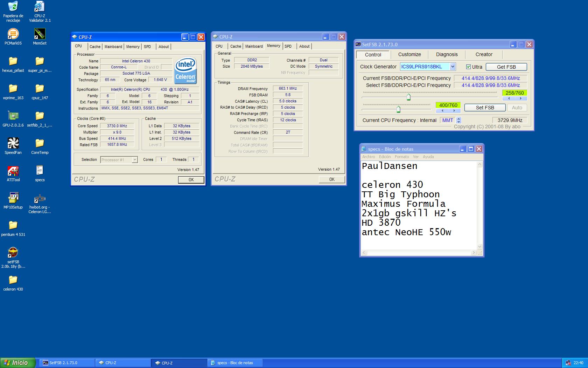Step down the MMT CPU frequency spinner
The width and height of the screenshot is (588, 368).
tap(458, 122)
